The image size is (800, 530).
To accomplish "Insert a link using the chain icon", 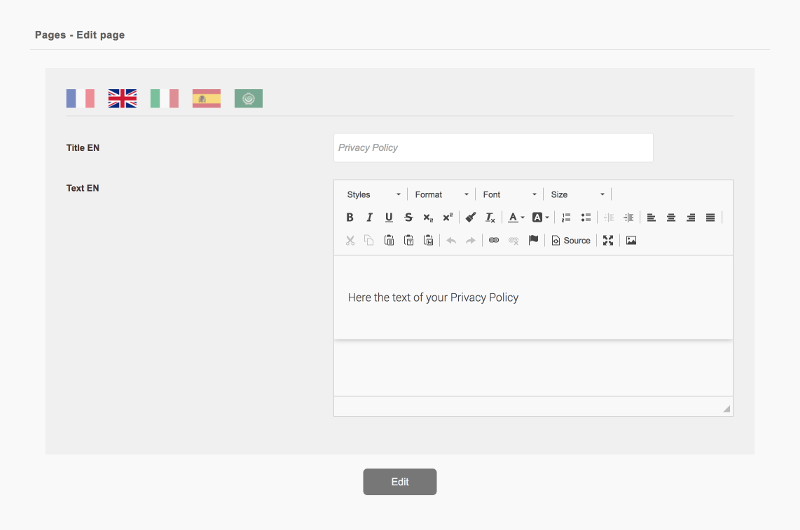I will [494, 241].
